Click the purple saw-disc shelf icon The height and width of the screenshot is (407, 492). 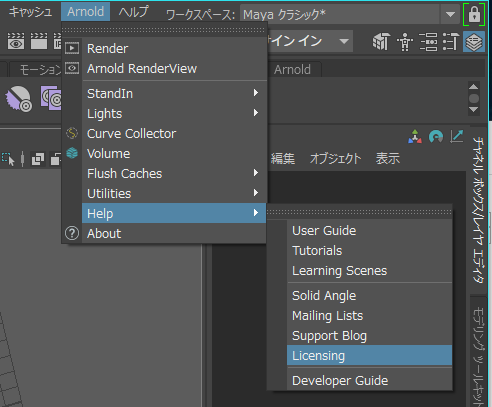click(18, 99)
